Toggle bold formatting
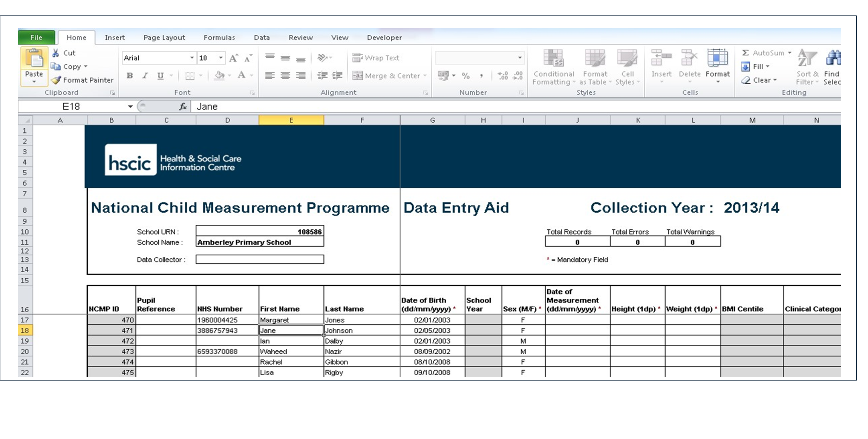The image size is (868, 439). point(130,75)
